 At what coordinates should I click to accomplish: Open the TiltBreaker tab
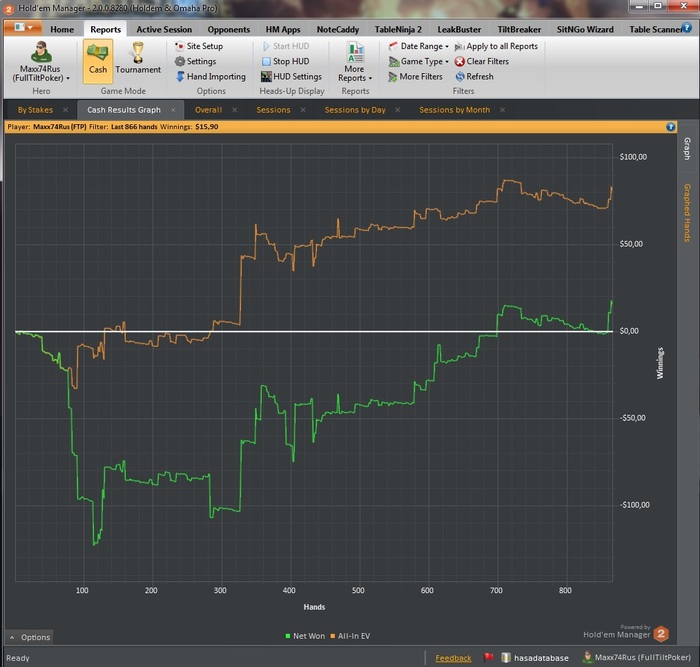519,29
